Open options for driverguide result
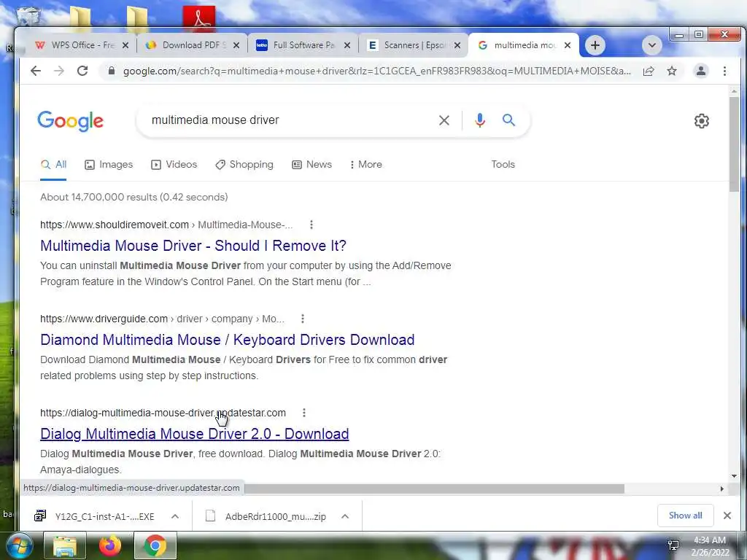 pyautogui.click(x=303, y=319)
